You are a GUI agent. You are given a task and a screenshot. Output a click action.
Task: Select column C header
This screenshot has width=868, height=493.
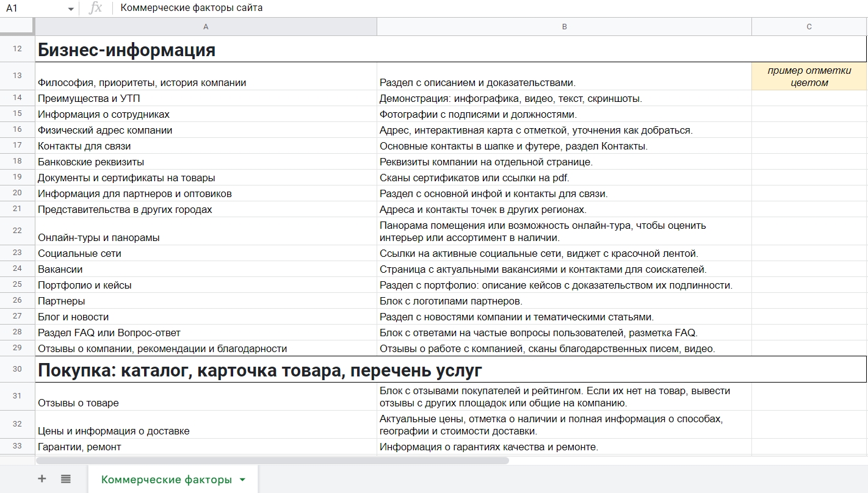click(x=808, y=26)
